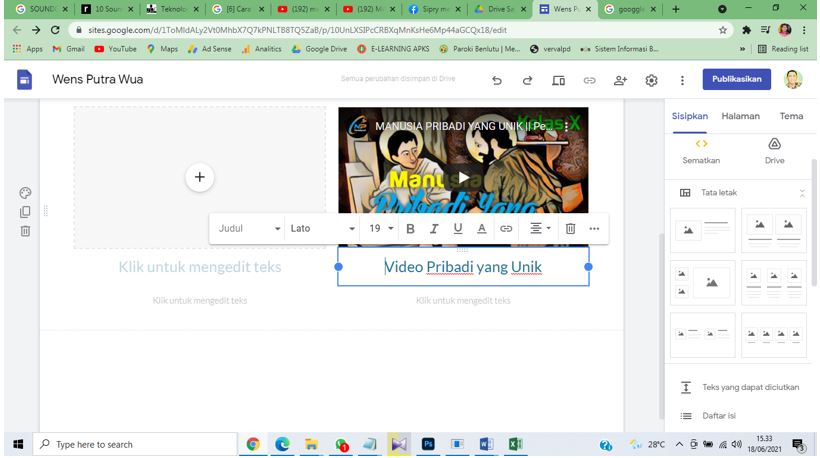This screenshot has height=458, width=820.
Task: Insert from Drive button
Action: [774, 151]
